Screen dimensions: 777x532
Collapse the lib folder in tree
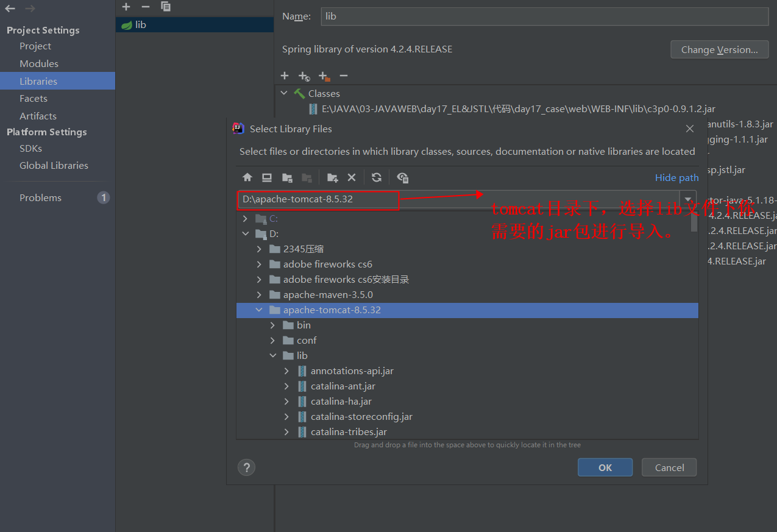[272, 356]
